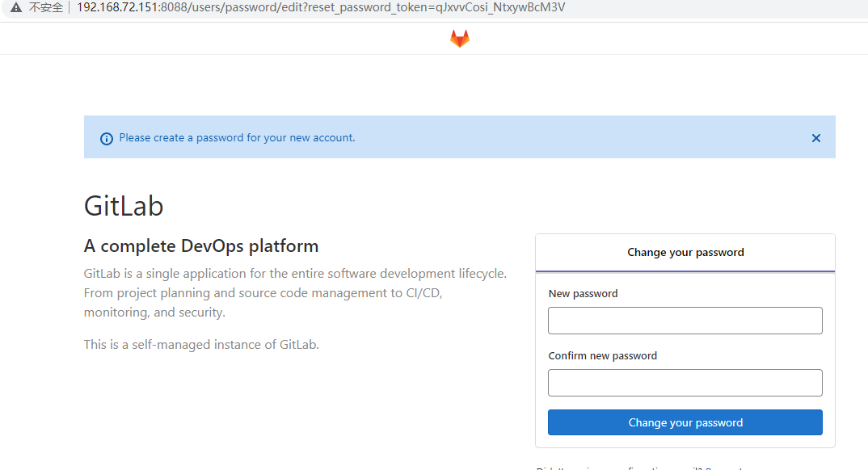Image resolution: width=868 pixels, height=470 pixels.
Task: Submit the blue Change your password button
Action: click(685, 422)
